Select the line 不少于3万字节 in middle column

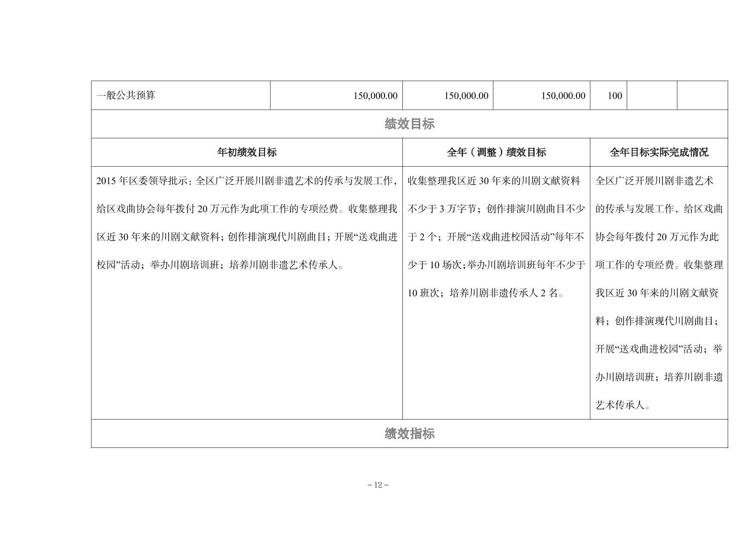(x=496, y=209)
